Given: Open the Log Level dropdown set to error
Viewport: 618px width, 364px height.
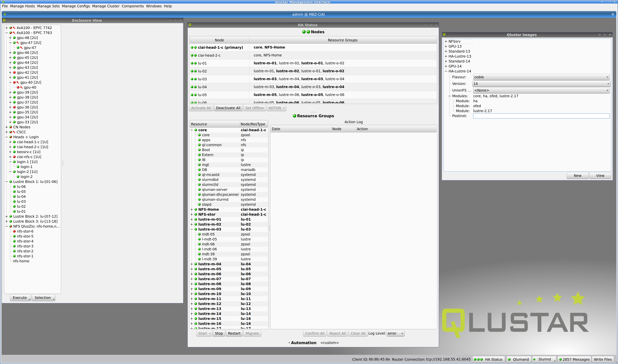Looking at the screenshot, I should (x=395, y=333).
